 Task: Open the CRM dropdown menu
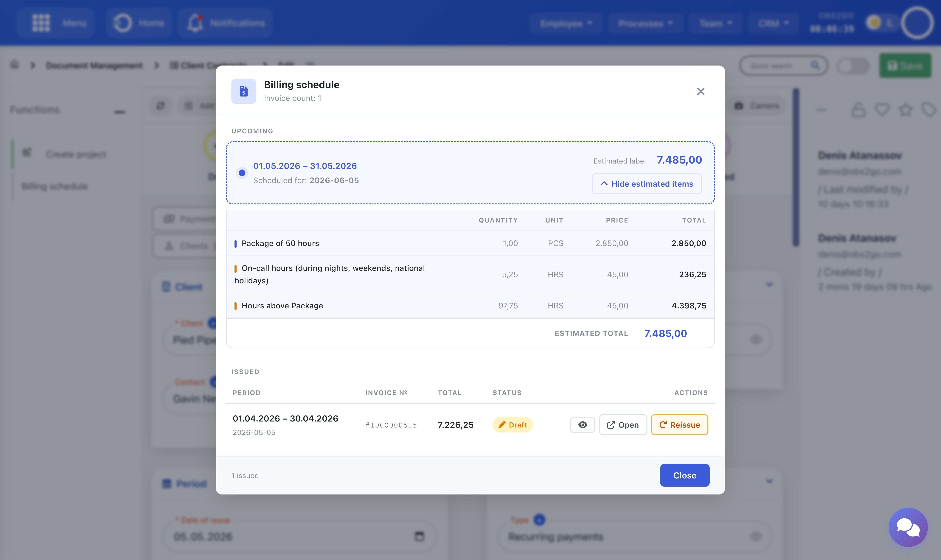point(773,23)
